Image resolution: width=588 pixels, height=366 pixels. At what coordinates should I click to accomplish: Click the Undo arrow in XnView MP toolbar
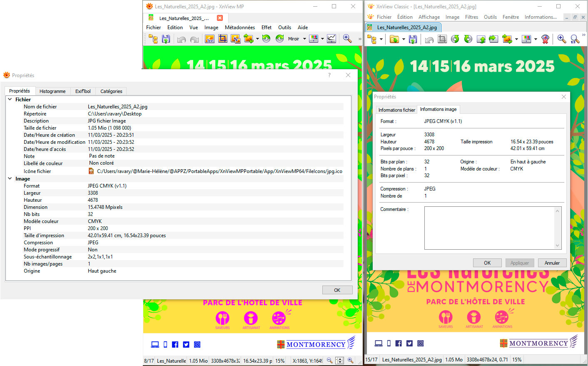(181, 39)
